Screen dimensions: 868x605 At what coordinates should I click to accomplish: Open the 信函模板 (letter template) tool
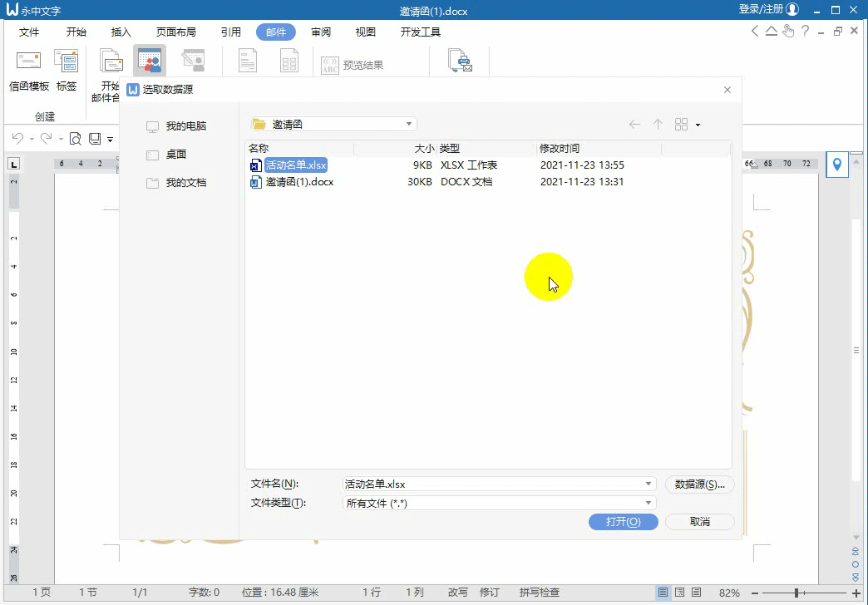tap(29, 60)
